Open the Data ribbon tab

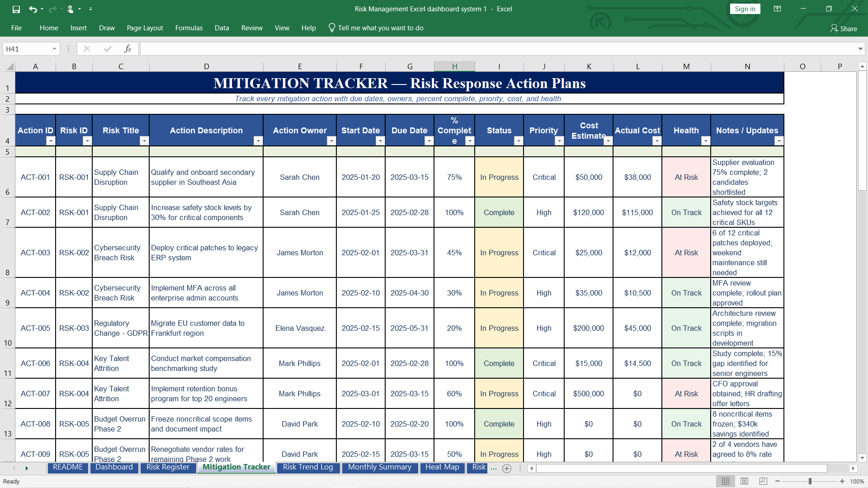(222, 28)
